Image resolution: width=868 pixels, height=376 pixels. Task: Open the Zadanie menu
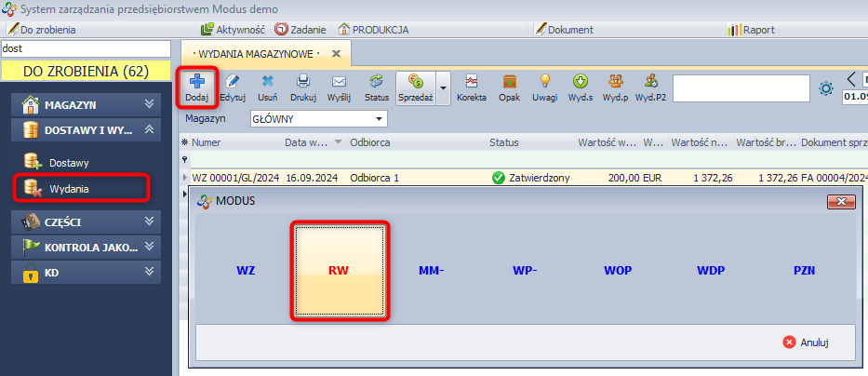click(x=300, y=30)
